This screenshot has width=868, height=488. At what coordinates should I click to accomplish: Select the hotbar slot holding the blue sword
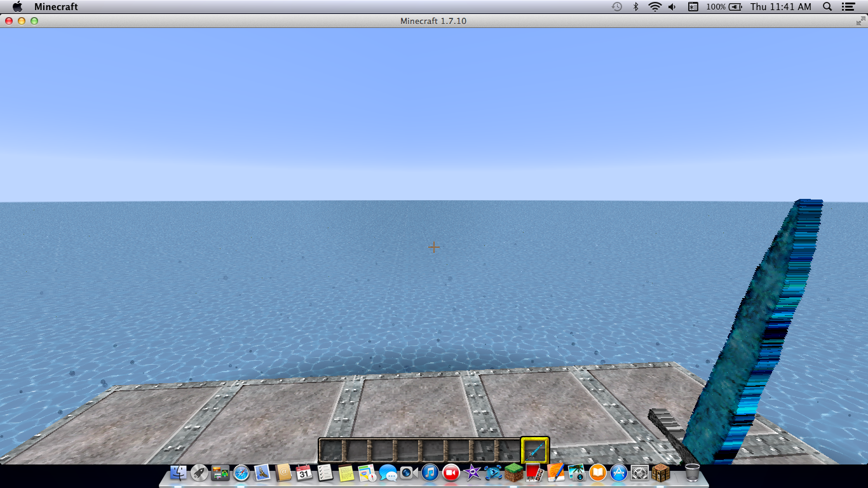[x=535, y=451]
